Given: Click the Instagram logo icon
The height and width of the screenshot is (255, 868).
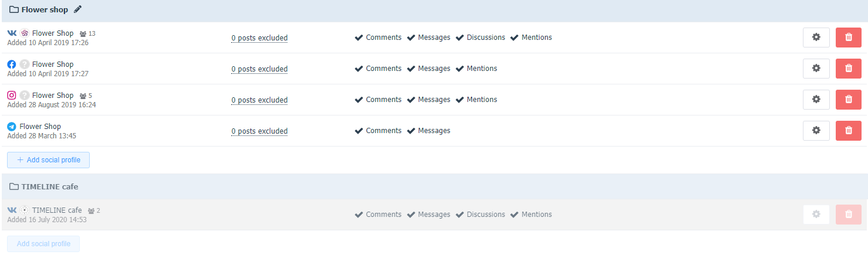Looking at the screenshot, I should pyautogui.click(x=12, y=95).
